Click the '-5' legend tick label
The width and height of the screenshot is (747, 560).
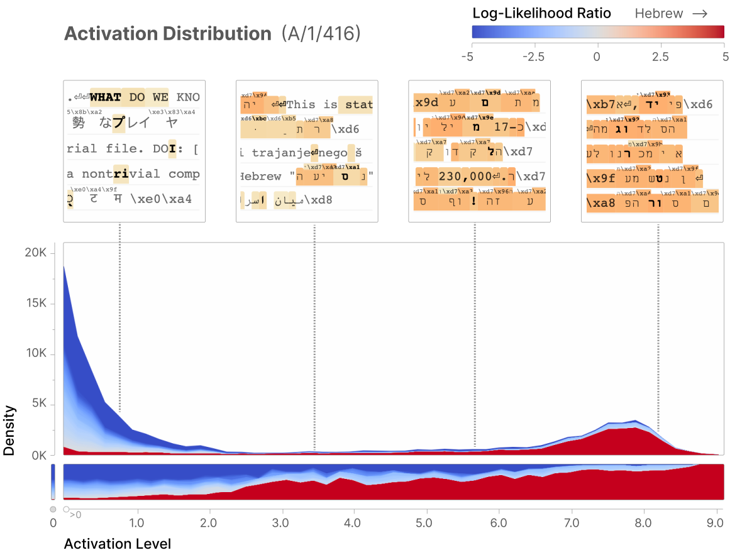click(467, 57)
